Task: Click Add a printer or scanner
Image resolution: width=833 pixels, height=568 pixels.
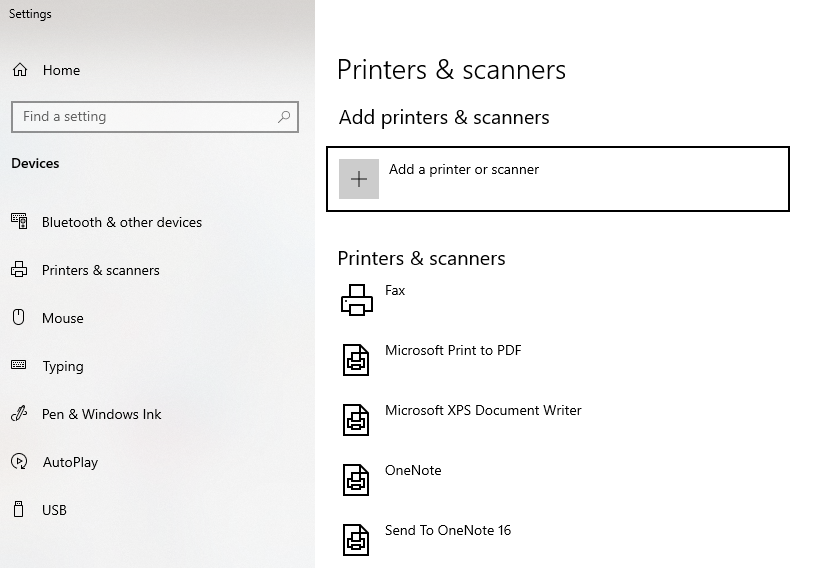Action: pyautogui.click(x=558, y=179)
